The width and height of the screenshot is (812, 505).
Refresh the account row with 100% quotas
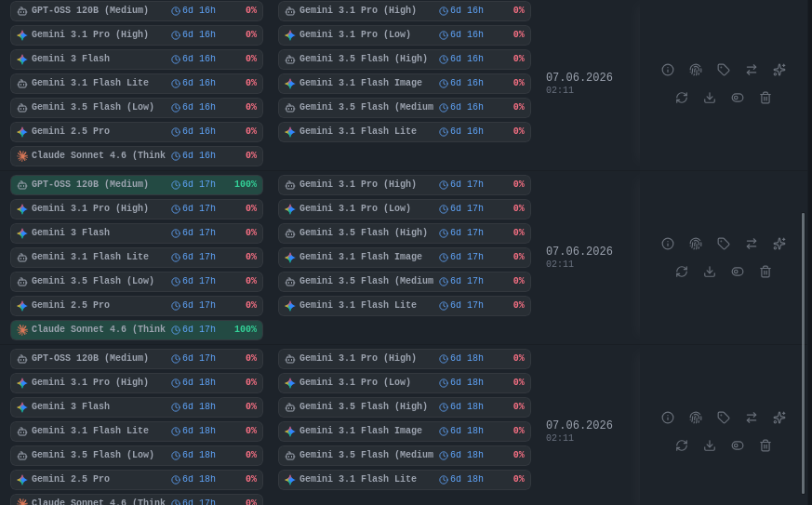pos(682,272)
